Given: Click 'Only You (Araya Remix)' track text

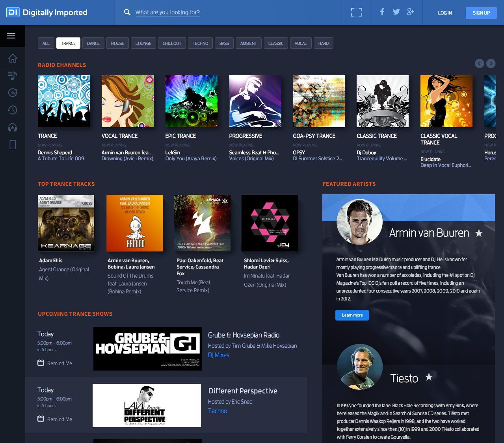Looking at the screenshot, I should click(x=191, y=159).
